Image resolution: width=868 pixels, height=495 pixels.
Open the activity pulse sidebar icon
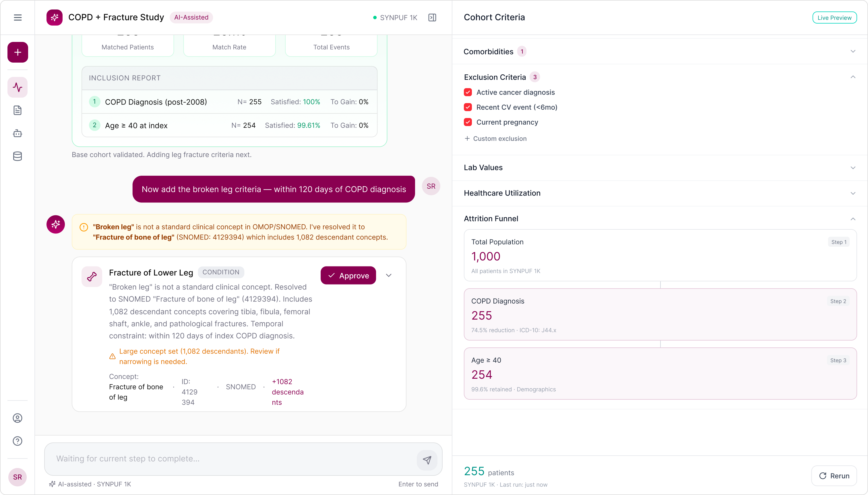18,87
